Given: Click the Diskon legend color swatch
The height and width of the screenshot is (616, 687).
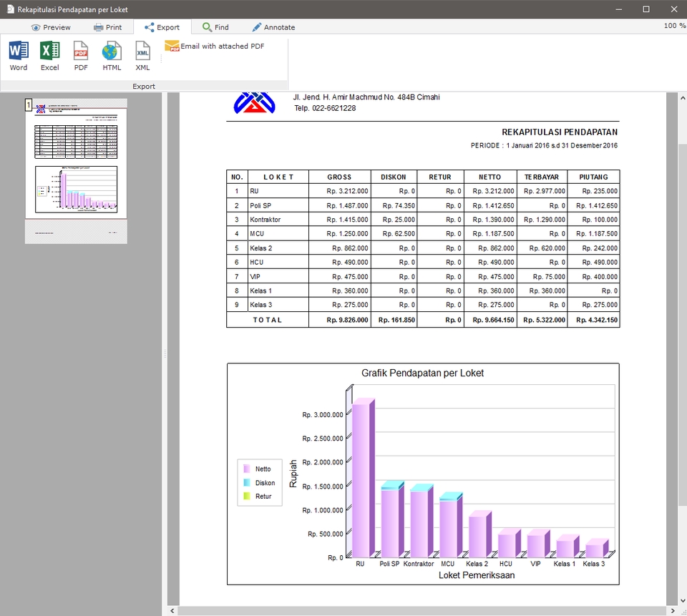Looking at the screenshot, I should 247,482.
